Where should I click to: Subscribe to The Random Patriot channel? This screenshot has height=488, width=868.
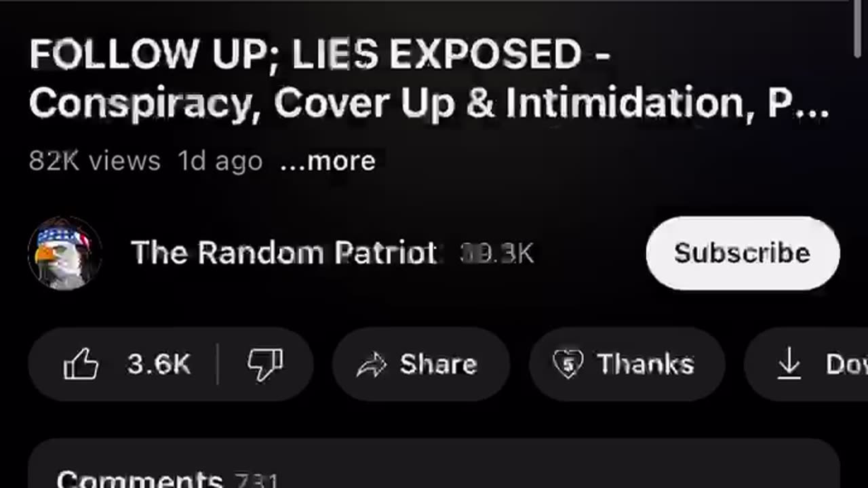pos(743,253)
